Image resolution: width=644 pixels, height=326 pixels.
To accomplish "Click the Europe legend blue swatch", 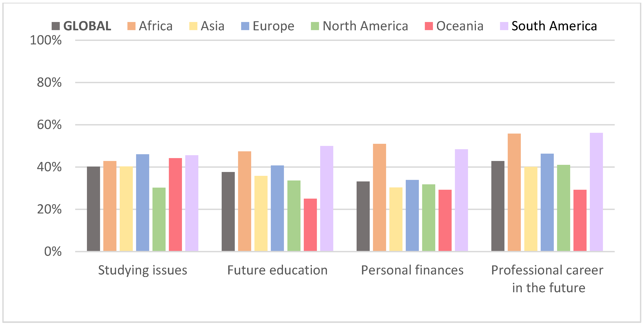I will [x=245, y=26].
